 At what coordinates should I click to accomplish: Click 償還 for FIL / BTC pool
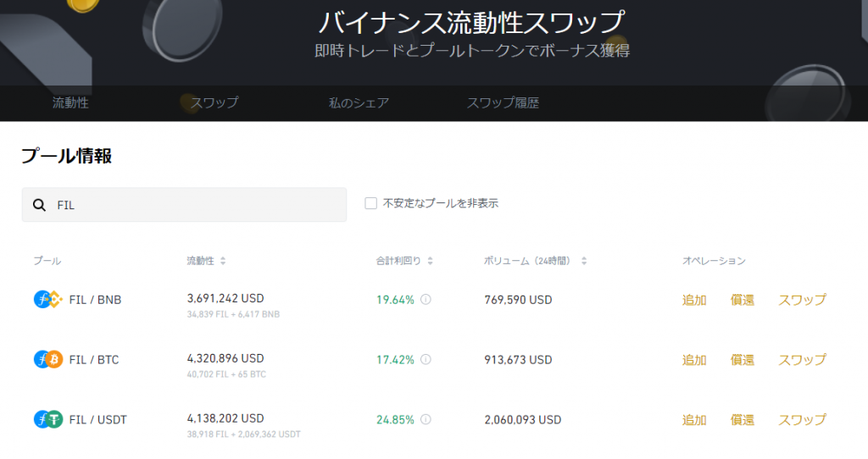(743, 360)
